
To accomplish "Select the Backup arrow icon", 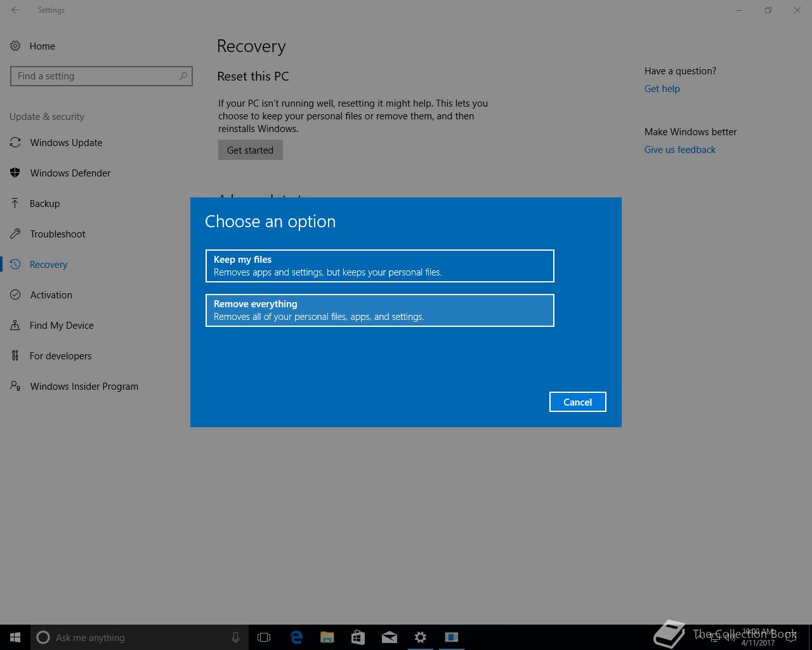I will pyautogui.click(x=15, y=203).
